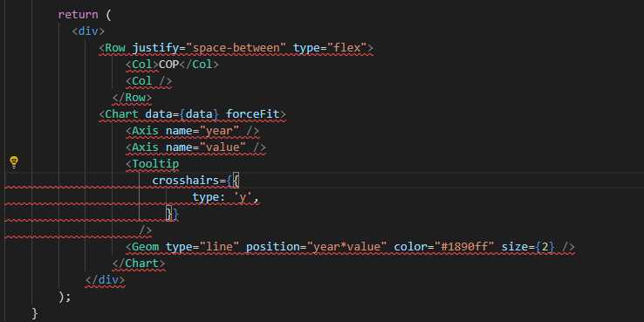
Task: Click the closing </Row> tag
Action: click(x=132, y=98)
